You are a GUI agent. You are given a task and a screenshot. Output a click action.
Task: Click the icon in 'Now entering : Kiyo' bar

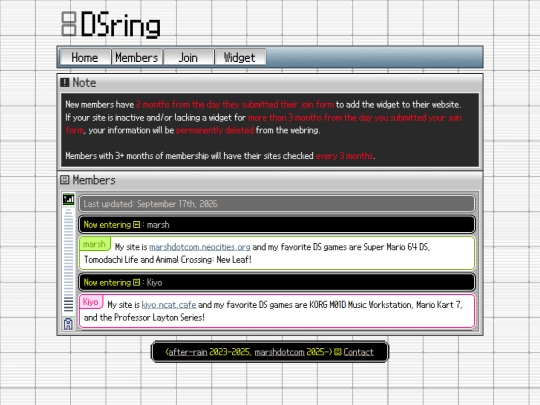(137, 283)
